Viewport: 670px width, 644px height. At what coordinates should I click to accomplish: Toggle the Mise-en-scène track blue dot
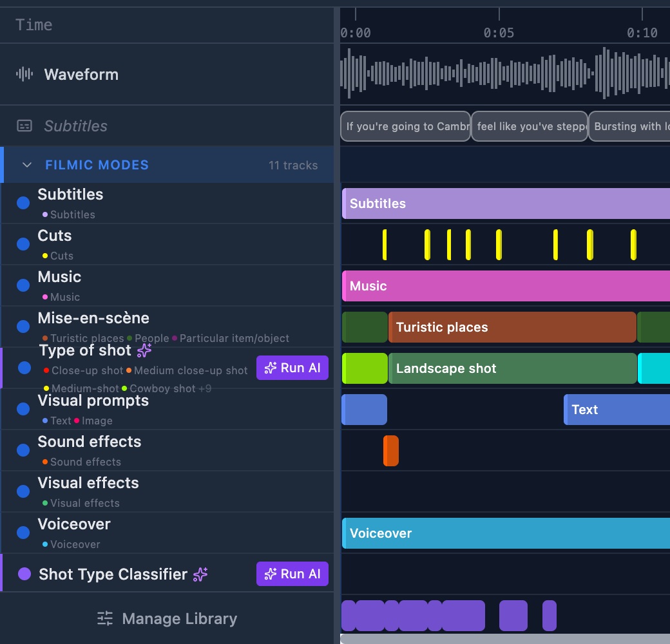click(23, 327)
